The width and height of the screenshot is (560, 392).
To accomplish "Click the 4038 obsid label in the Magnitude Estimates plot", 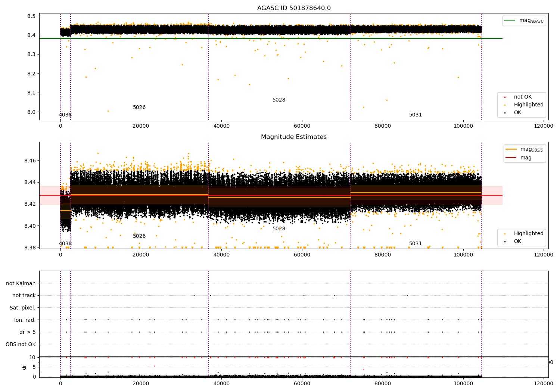I will (x=65, y=244).
